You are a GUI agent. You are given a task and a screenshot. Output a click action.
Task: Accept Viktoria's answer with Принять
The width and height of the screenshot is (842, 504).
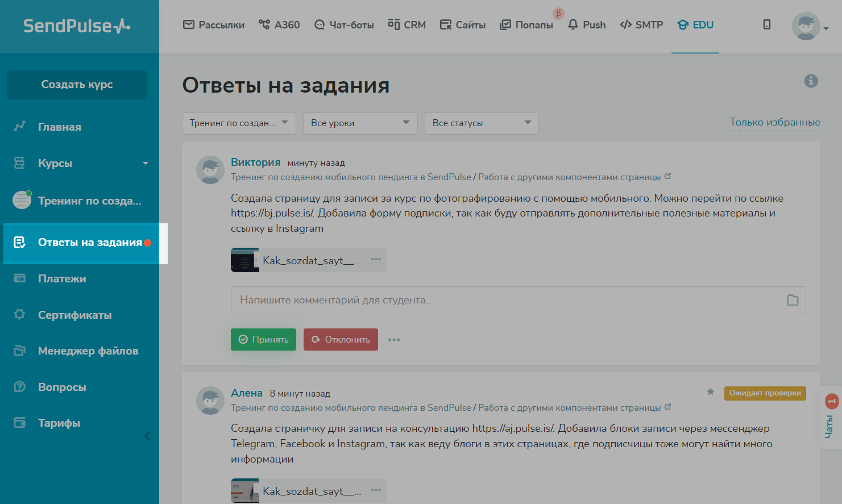click(x=263, y=340)
